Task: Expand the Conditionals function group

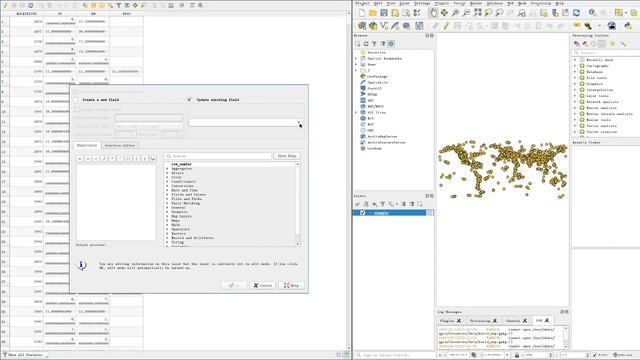Action: click(167, 182)
